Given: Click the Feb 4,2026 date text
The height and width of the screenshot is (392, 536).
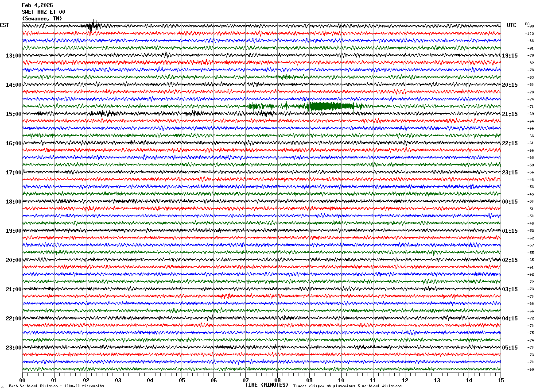Looking at the screenshot, I should pos(37,5).
